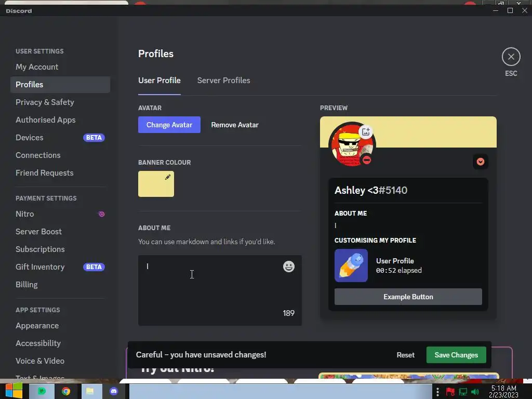Open the emoji picker in About Me box
This screenshot has width=532, height=399.
pyautogui.click(x=289, y=267)
